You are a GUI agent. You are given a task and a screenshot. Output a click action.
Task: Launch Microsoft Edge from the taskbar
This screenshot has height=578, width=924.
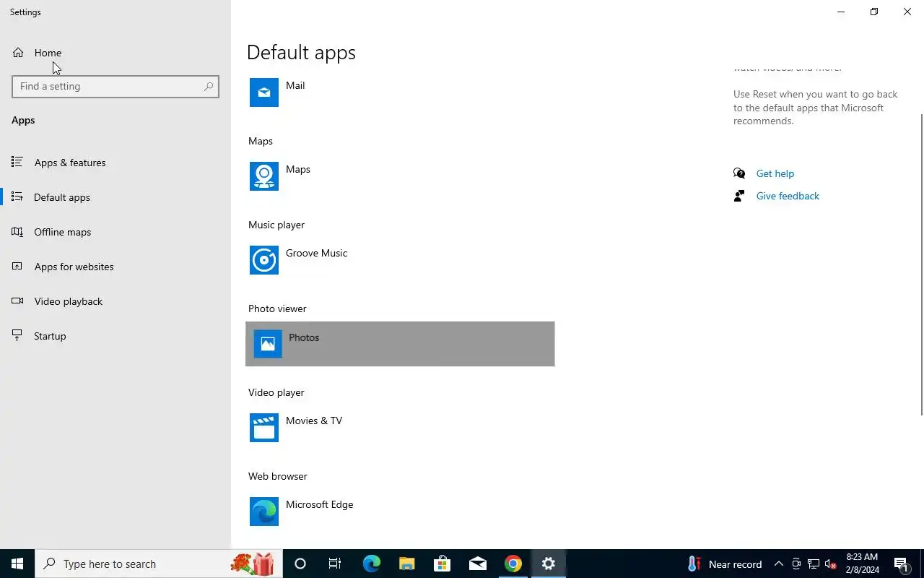coord(371,564)
